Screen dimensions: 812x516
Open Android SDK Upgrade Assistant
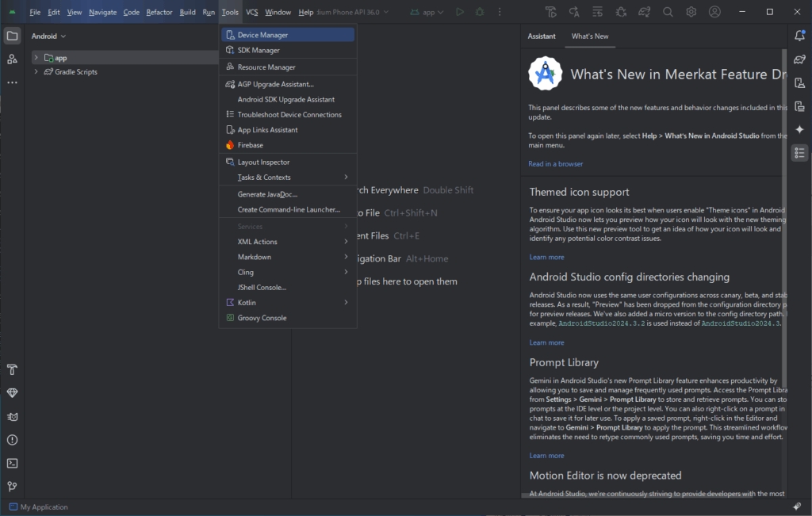(288, 99)
